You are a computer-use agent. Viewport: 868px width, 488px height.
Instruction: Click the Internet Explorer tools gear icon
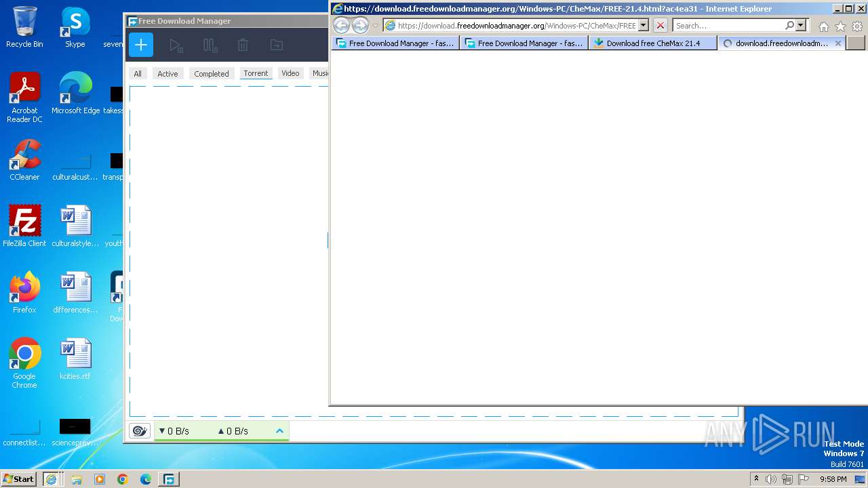(x=857, y=26)
